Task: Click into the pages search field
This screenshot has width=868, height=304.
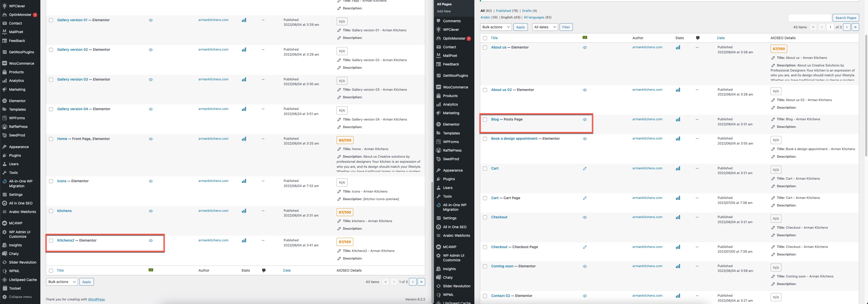Action: point(809,18)
